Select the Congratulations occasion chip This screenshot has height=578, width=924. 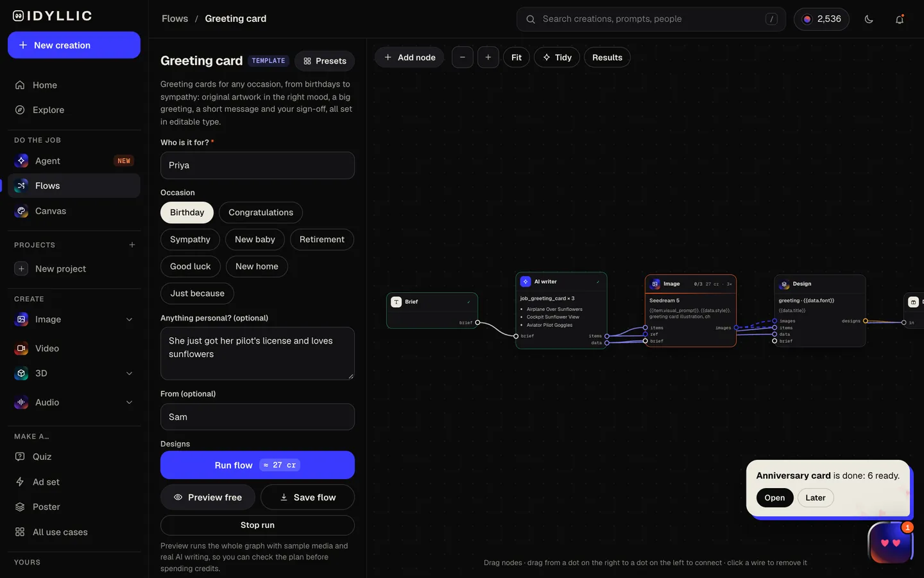(x=261, y=213)
